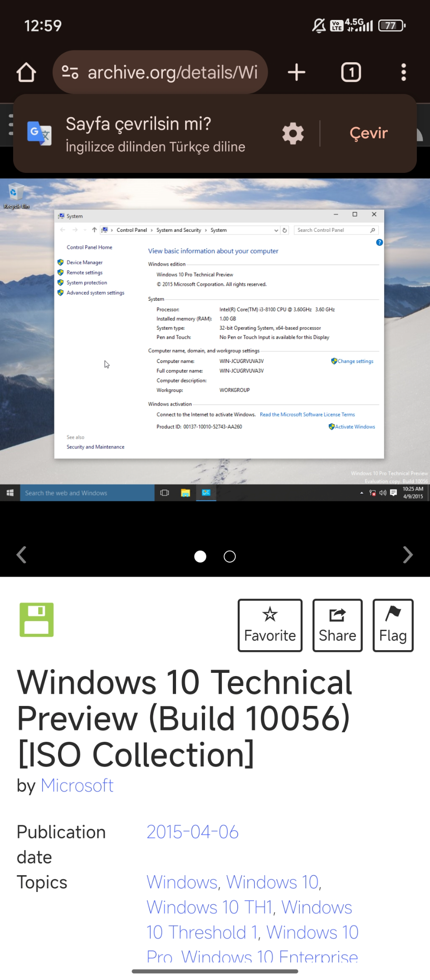Click Read the Microsoft Software License Terms
This screenshot has width=430, height=980.
point(307,414)
